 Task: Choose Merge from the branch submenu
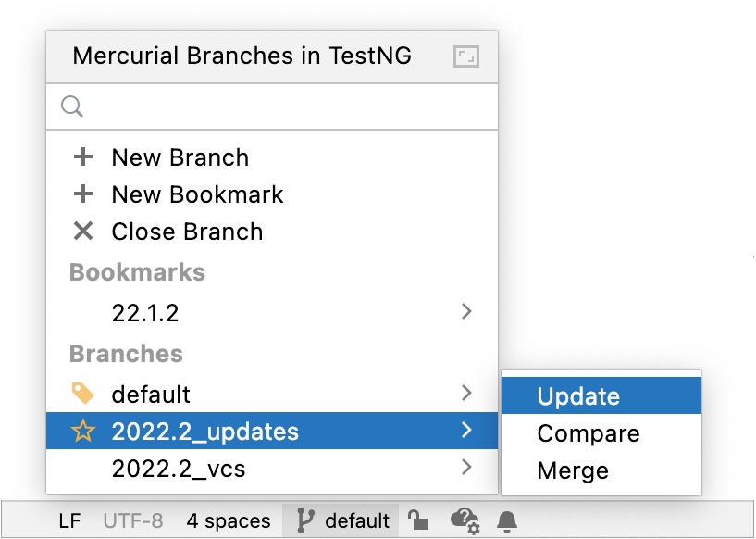(573, 470)
